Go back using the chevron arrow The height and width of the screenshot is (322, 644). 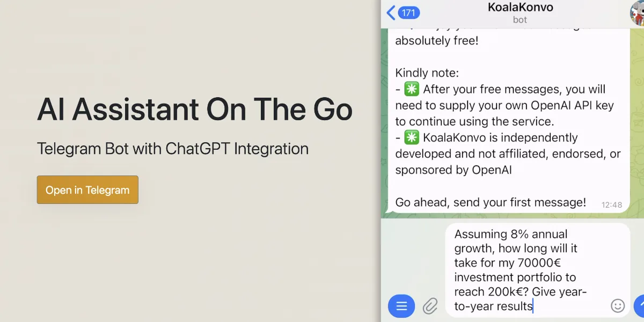pyautogui.click(x=391, y=12)
